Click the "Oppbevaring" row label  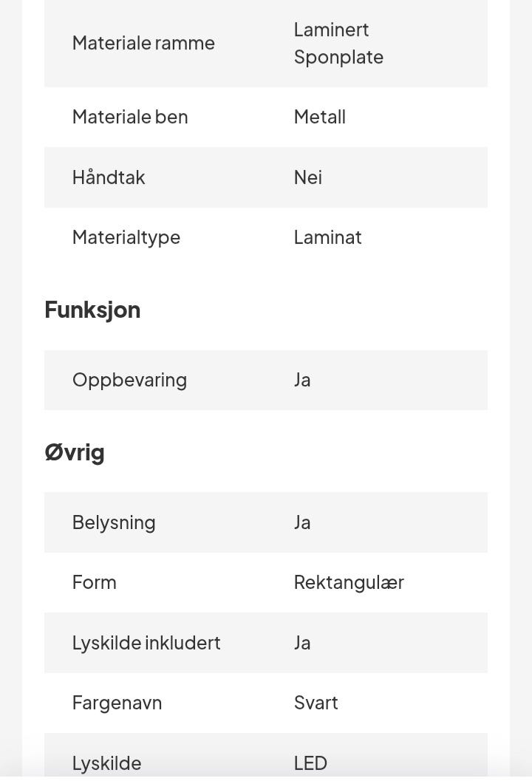[x=129, y=380]
